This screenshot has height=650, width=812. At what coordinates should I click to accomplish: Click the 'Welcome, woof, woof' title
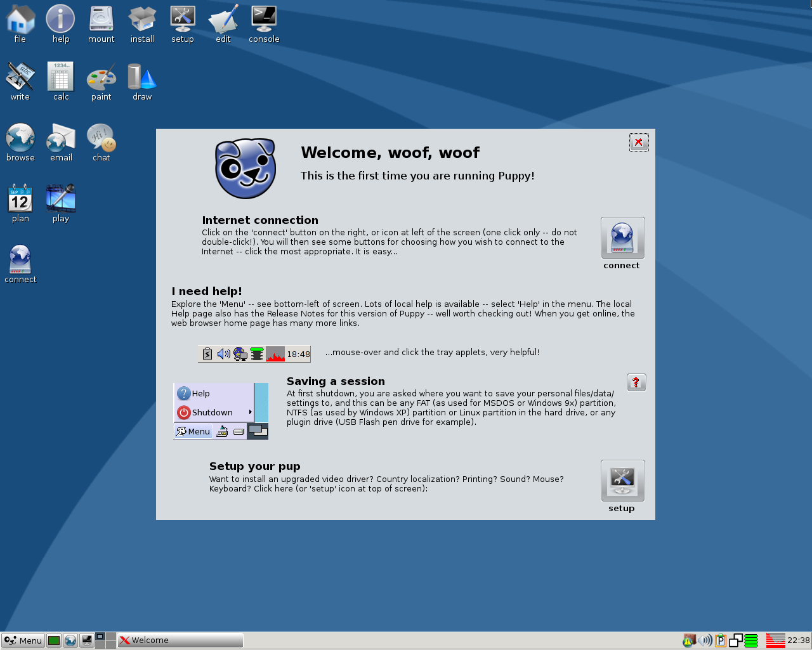390,153
